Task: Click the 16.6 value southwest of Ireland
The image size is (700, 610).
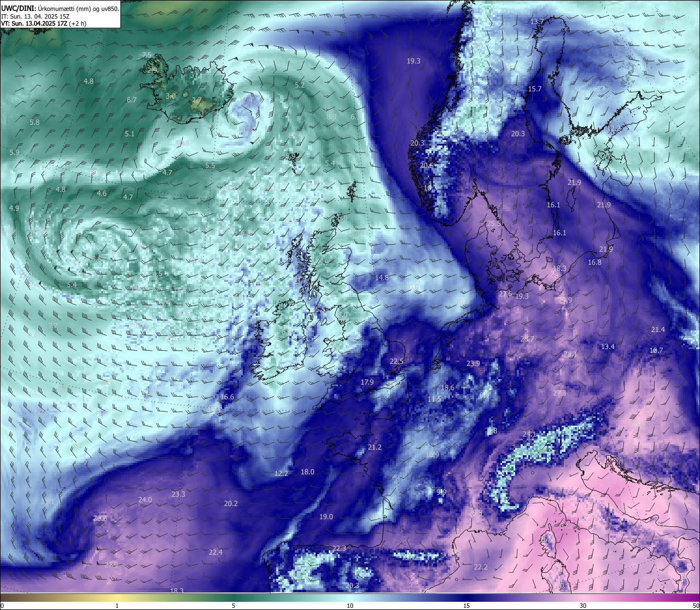Action: coord(227,397)
